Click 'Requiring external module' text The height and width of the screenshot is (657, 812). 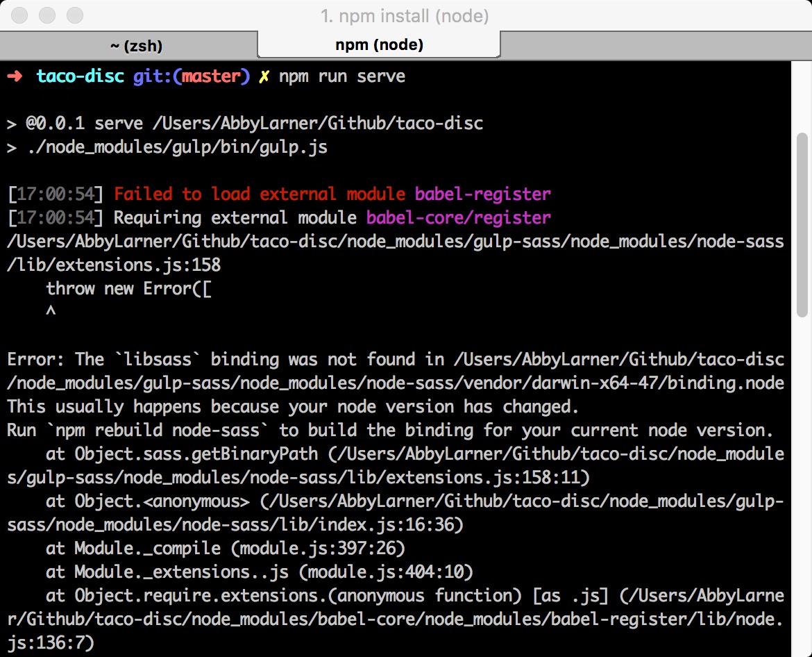tap(235, 217)
